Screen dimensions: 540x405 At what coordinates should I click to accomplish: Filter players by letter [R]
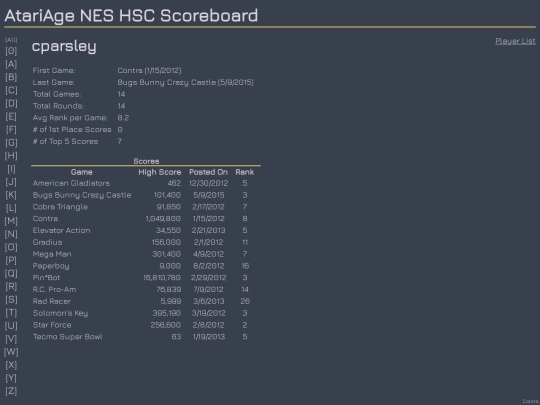click(11, 287)
